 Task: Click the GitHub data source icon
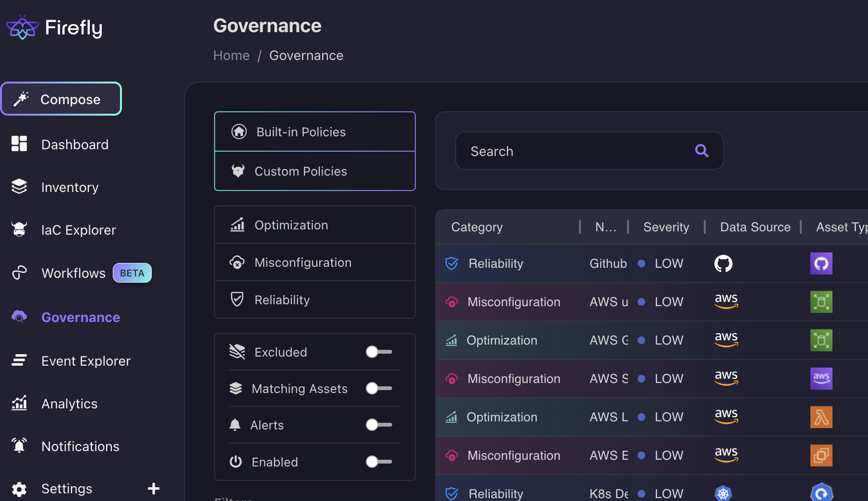tap(723, 263)
